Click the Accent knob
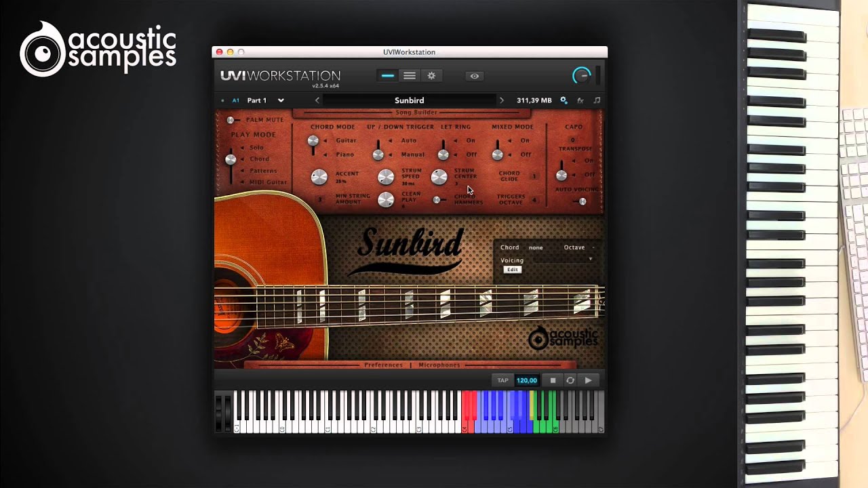The height and width of the screenshot is (488, 868). pos(319,177)
